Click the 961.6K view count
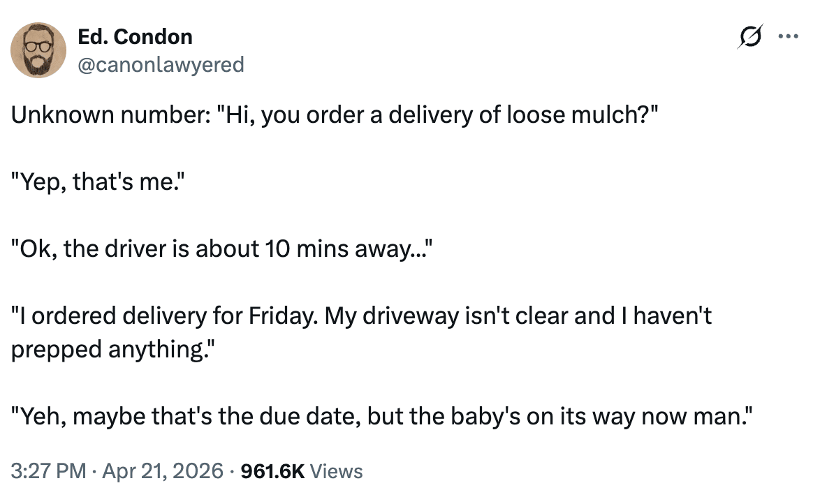Viewport: 820px width, 504px height. [272, 471]
